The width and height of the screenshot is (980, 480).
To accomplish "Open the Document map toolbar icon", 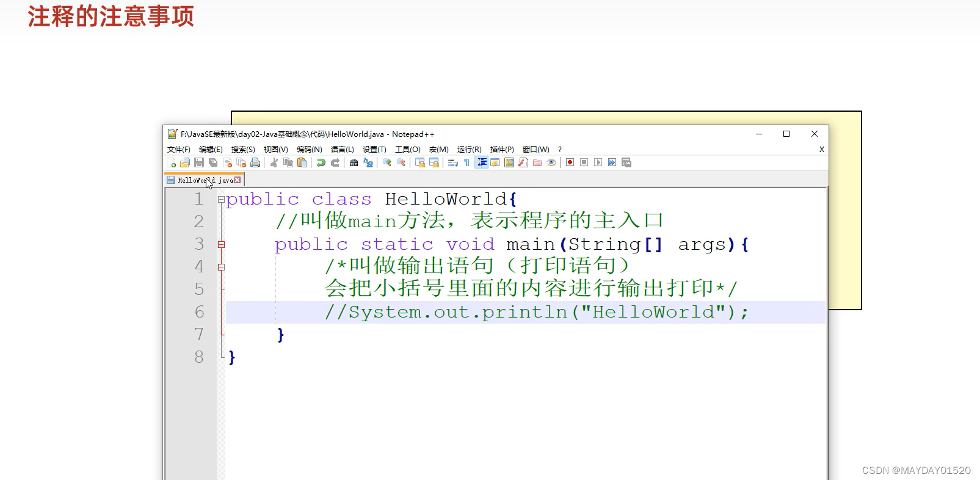I will coord(509,162).
